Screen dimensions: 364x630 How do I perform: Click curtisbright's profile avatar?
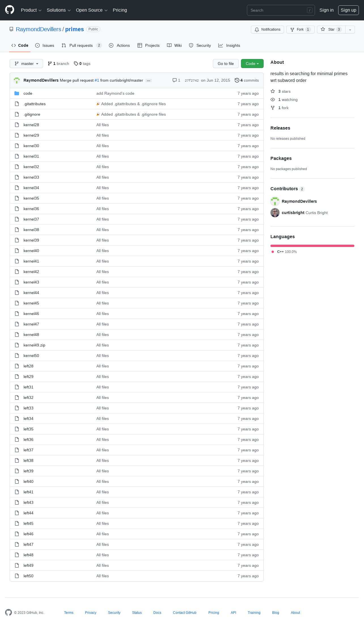(x=275, y=213)
